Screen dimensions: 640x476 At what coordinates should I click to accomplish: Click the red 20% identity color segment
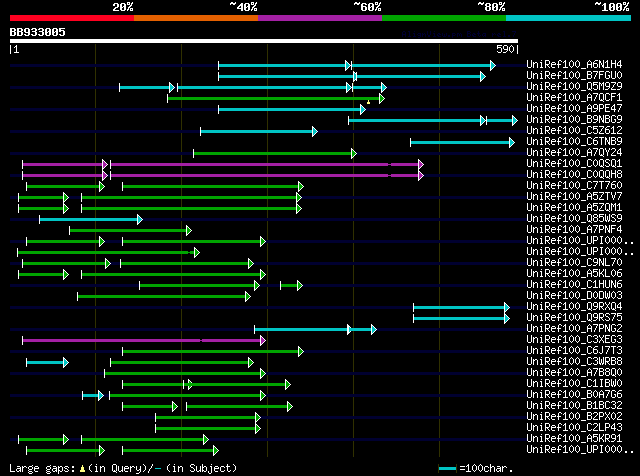(x=72, y=18)
